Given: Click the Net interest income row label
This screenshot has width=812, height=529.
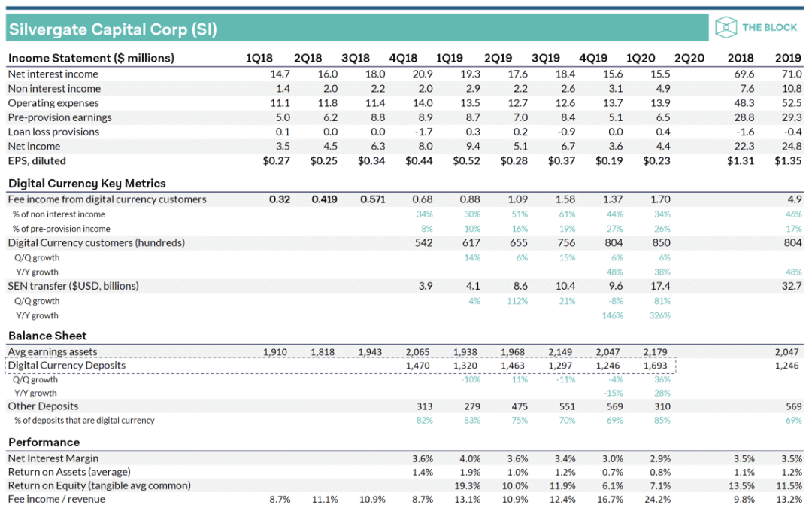Looking at the screenshot, I should [x=53, y=74].
